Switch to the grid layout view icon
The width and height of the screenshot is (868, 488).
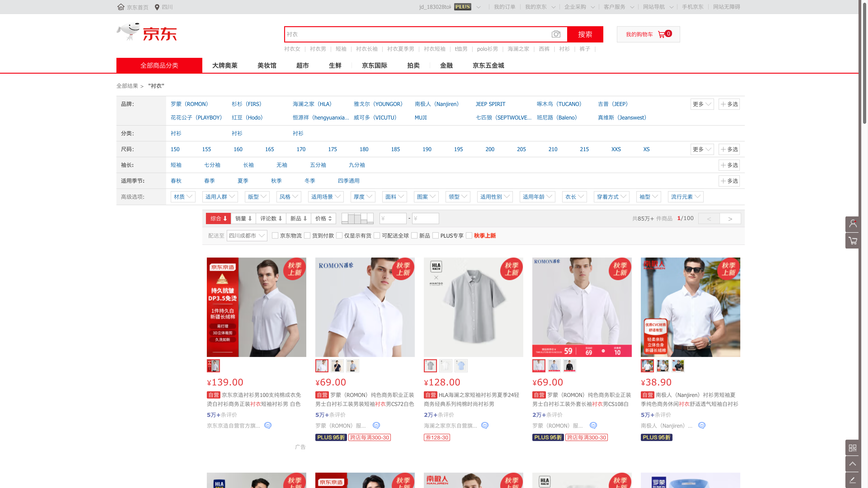click(358, 218)
